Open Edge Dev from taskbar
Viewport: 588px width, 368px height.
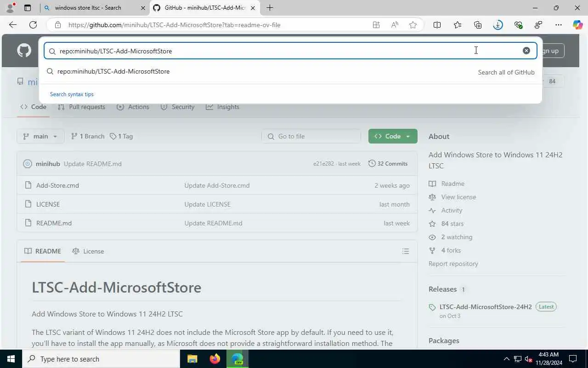coord(237,359)
